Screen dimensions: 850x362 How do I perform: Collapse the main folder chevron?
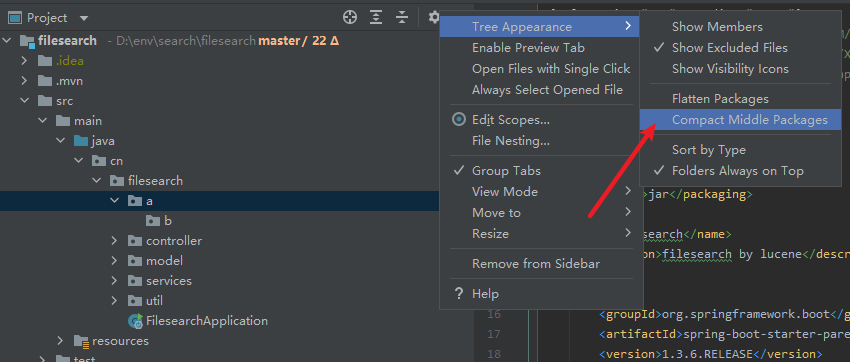pos(42,121)
